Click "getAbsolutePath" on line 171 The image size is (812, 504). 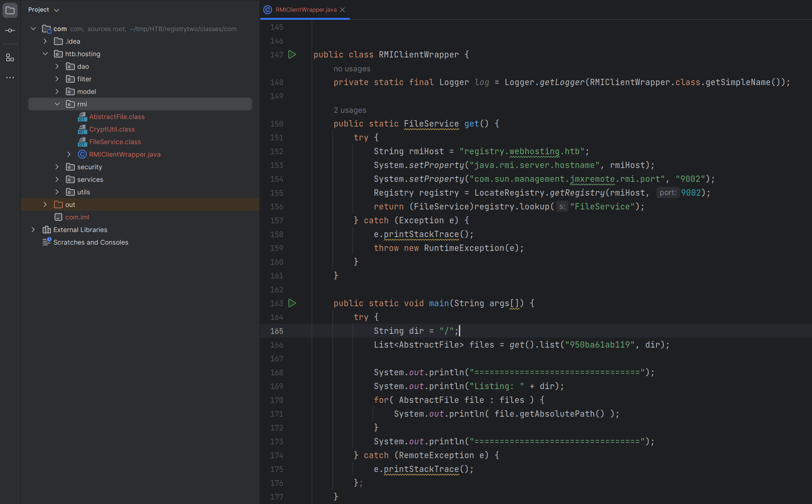tap(557, 414)
